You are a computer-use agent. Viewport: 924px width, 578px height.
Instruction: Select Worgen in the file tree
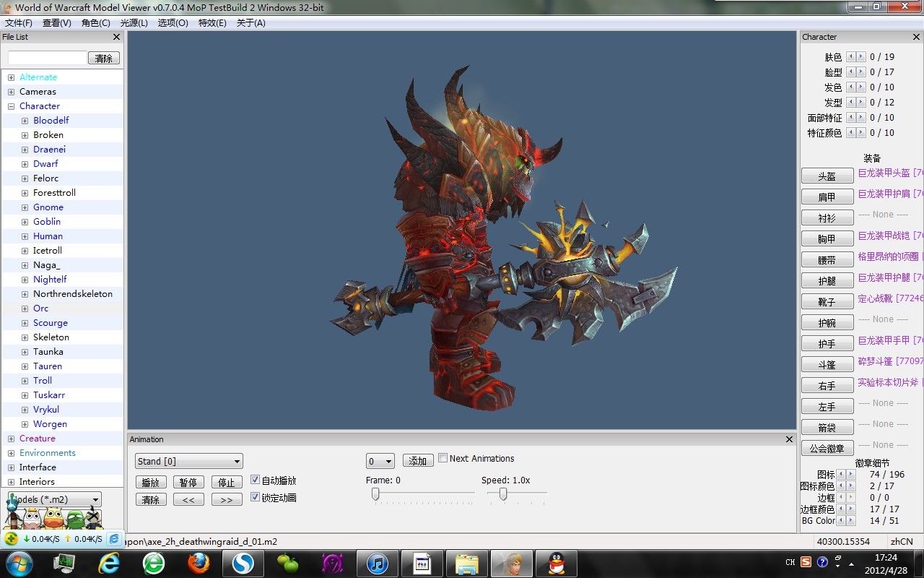[50, 424]
